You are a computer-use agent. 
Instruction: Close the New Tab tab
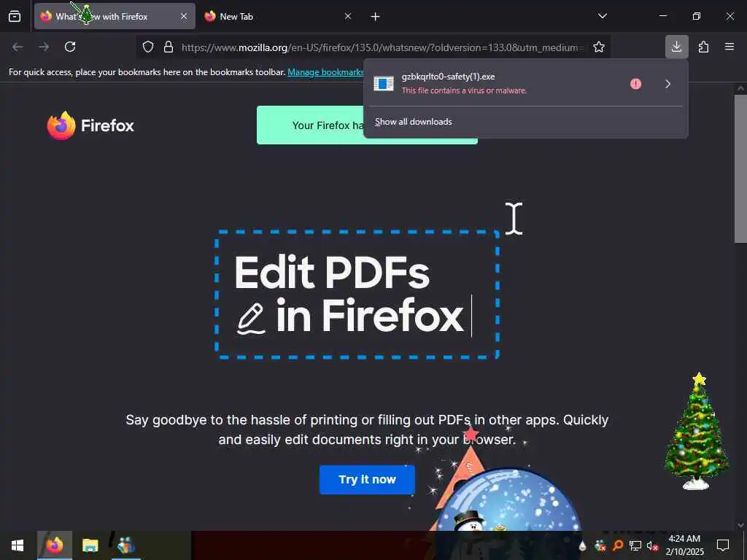pyautogui.click(x=348, y=16)
